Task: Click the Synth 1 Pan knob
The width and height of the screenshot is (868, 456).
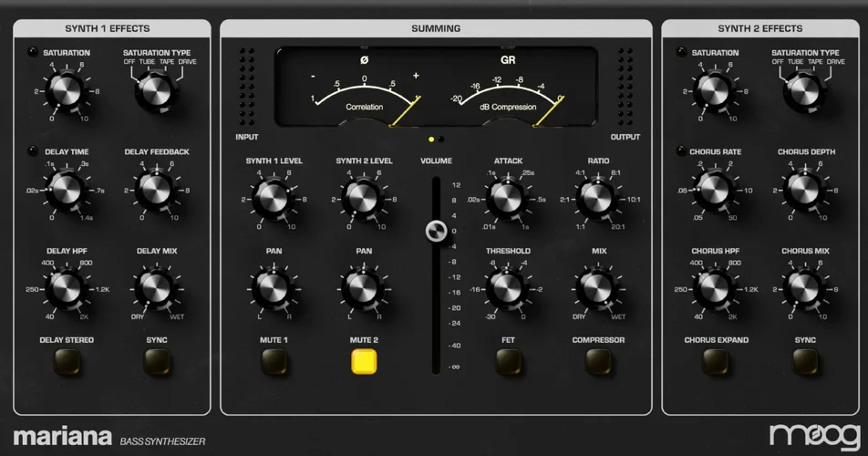Action: pyautogui.click(x=274, y=289)
